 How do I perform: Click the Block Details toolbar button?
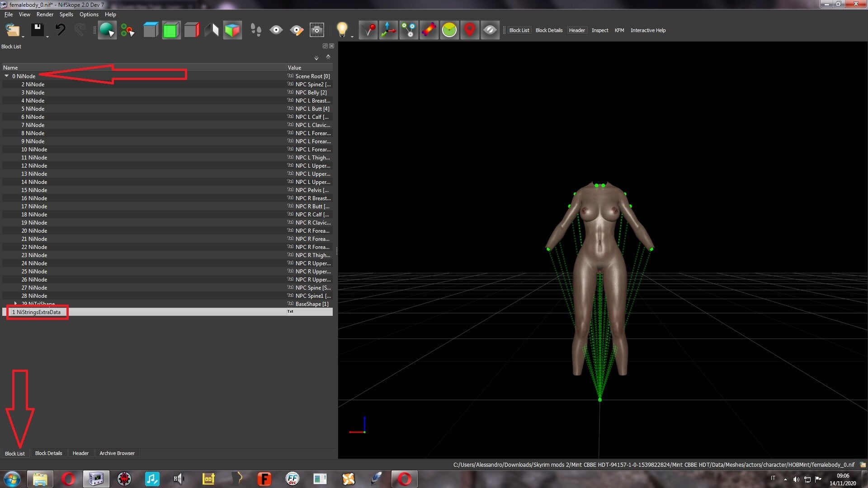tap(549, 30)
